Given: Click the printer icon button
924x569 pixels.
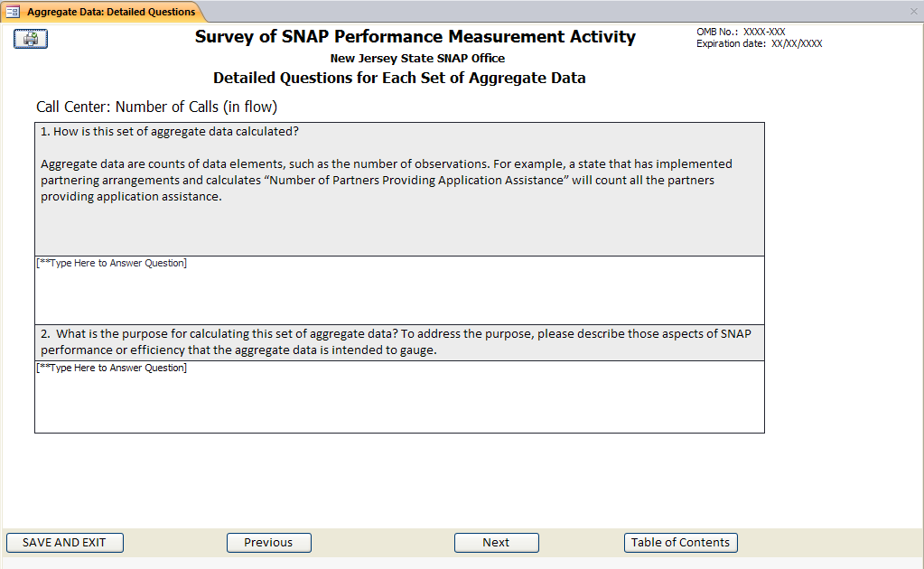Looking at the screenshot, I should click(x=32, y=39).
